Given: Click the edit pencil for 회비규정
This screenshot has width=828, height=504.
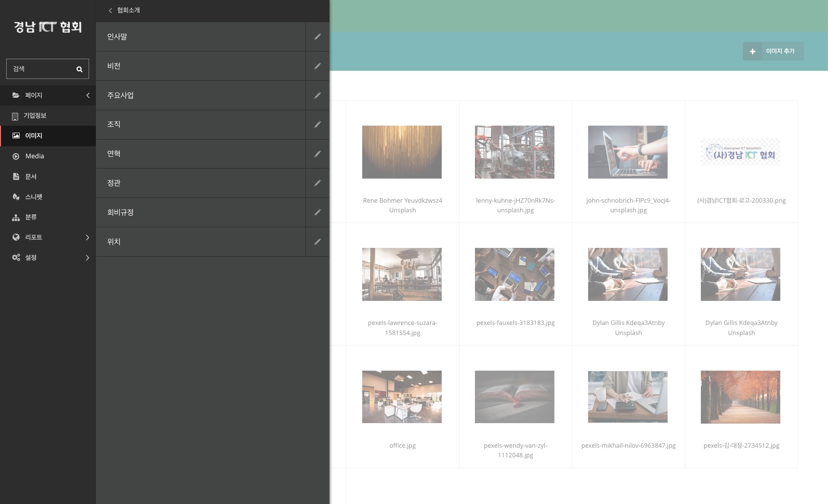Looking at the screenshot, I should point(317,212).
